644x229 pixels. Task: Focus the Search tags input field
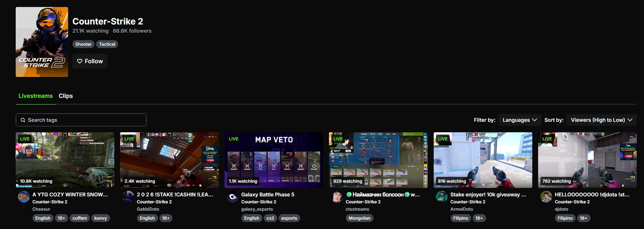(81, 120)
